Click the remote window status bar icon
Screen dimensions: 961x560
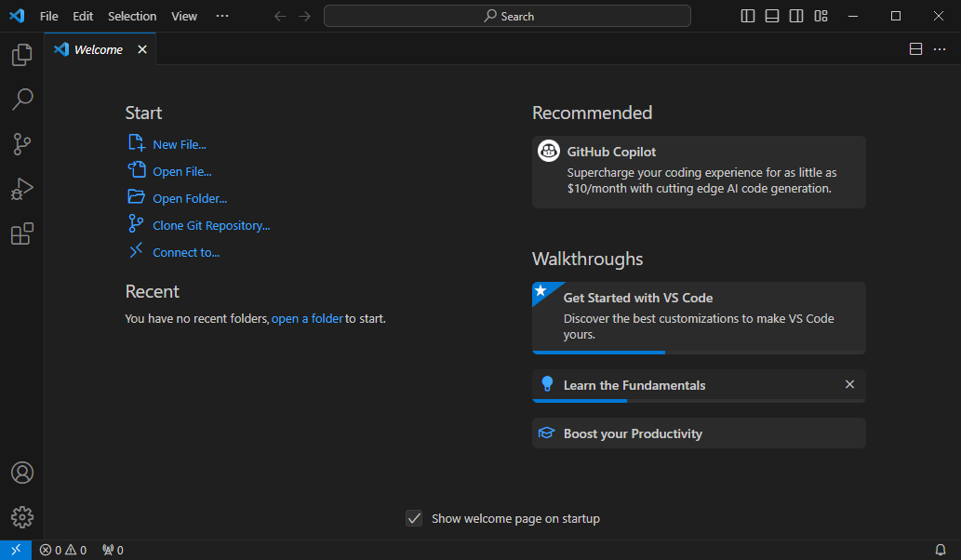(16, 550)
